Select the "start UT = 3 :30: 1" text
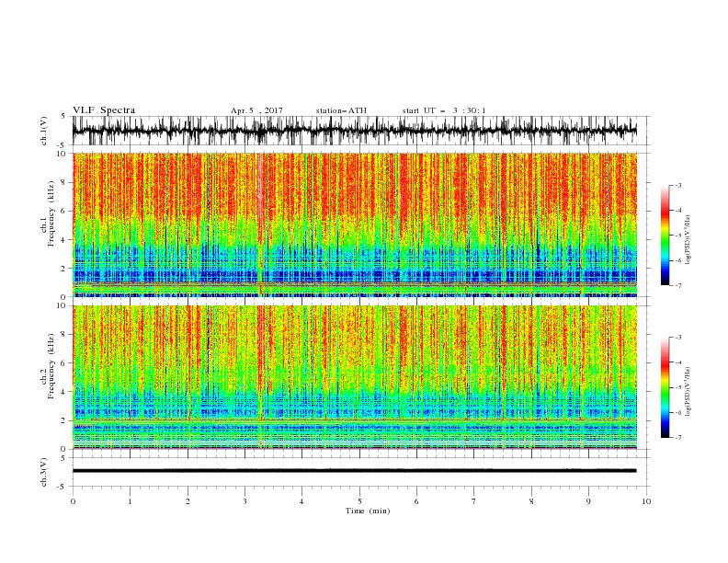 pos(444,110)
